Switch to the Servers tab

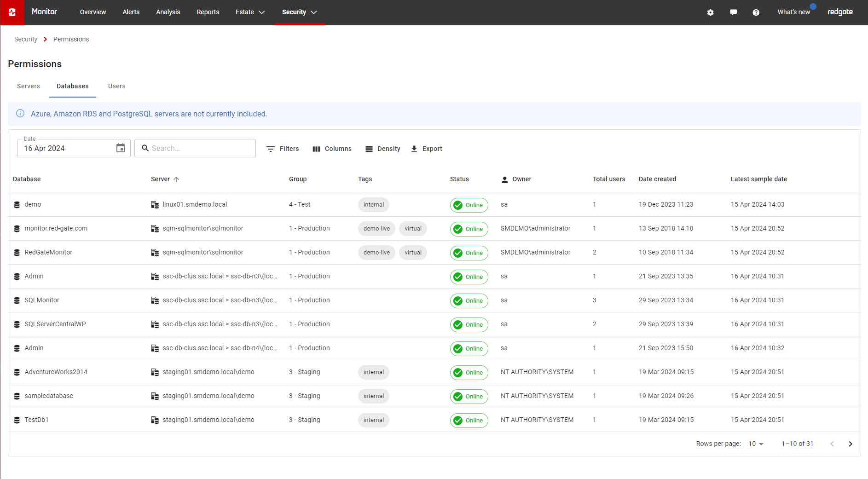29,87
